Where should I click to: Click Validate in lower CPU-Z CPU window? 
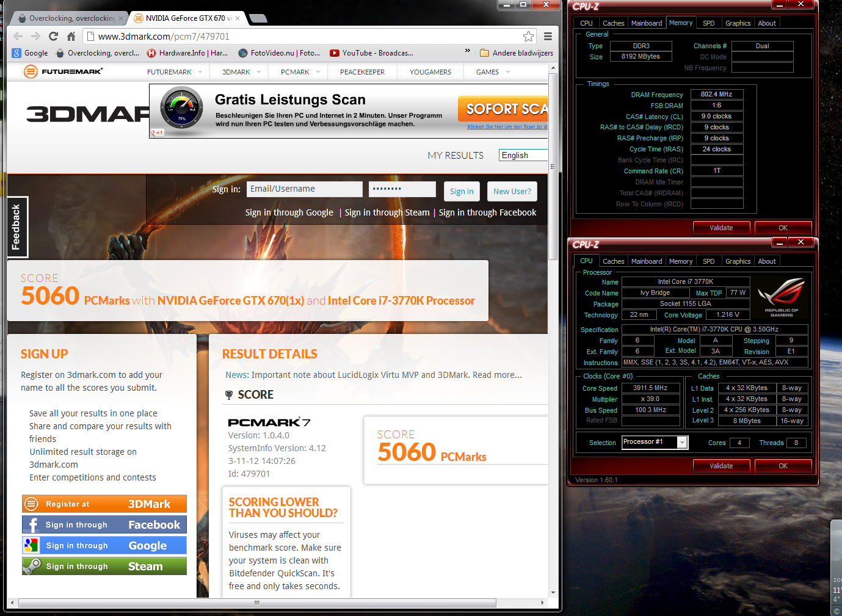click(721, 466)
